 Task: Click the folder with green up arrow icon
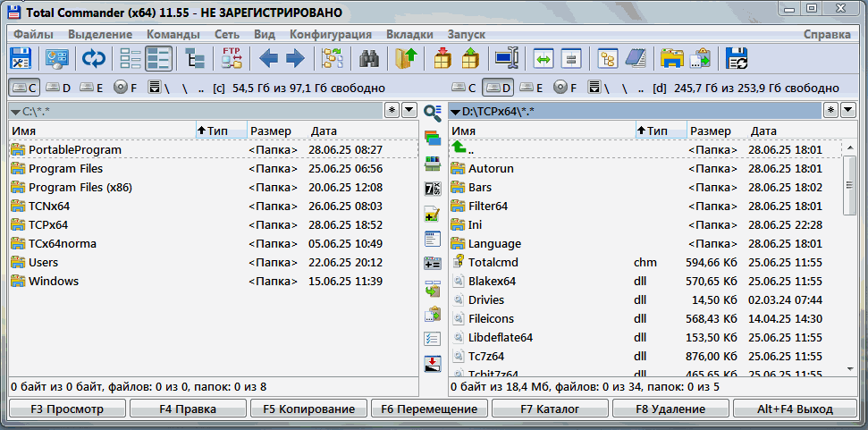[x=406, y=59]
